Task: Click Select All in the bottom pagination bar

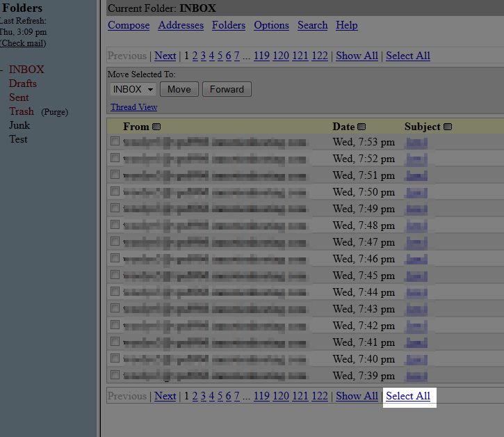Action: pos(408,396)
